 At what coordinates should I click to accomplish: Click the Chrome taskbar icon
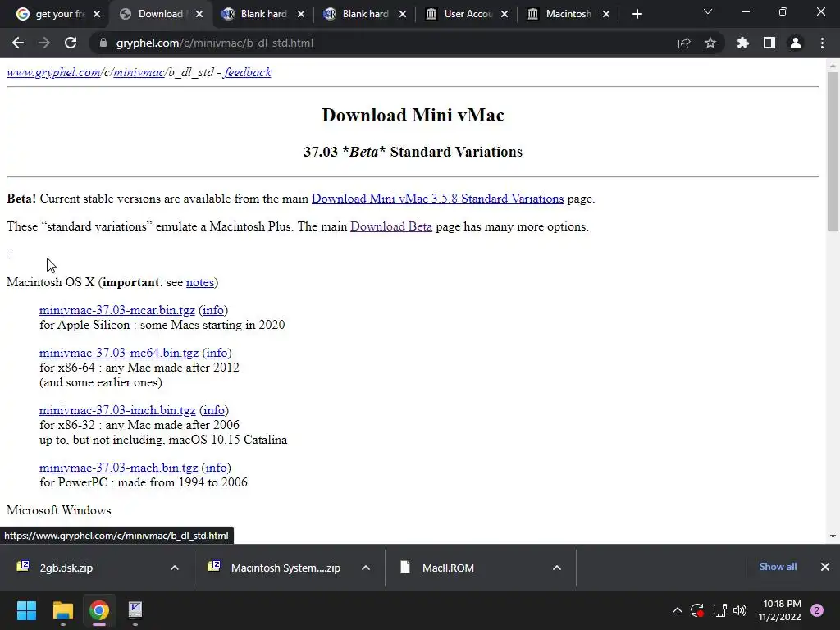99,610
